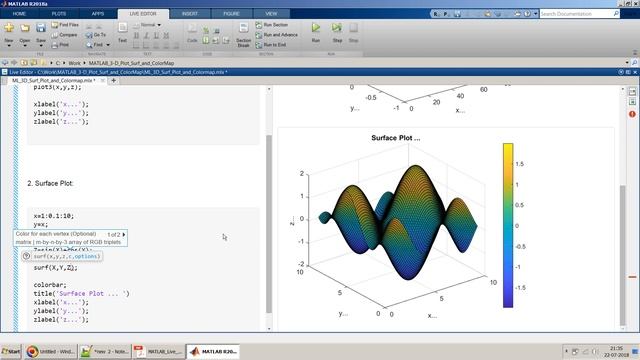Click the Help question mark icon
The height and width of the screenshot is (360, 640).
click(x=527, y=14)
